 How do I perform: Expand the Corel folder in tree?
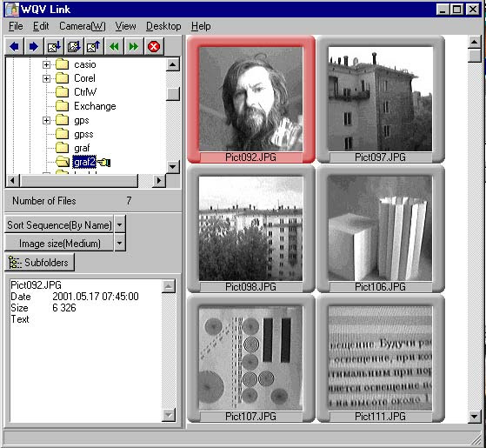pos(46,79)
